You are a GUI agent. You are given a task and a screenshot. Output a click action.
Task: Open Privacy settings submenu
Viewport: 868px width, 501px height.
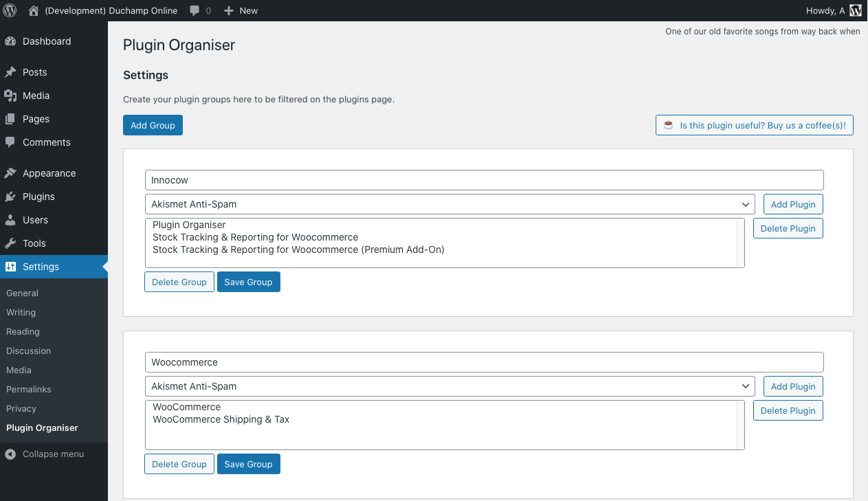coord(21,408)
